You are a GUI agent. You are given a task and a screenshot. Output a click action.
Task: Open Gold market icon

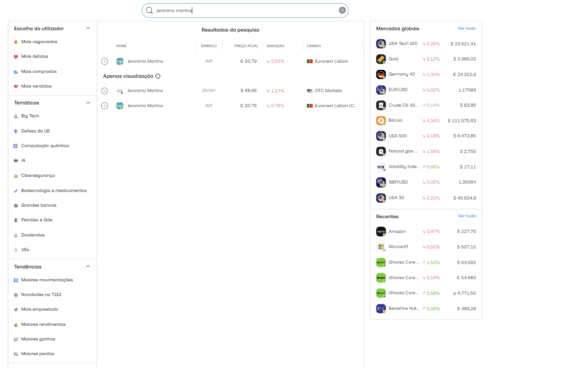point(381,59)
